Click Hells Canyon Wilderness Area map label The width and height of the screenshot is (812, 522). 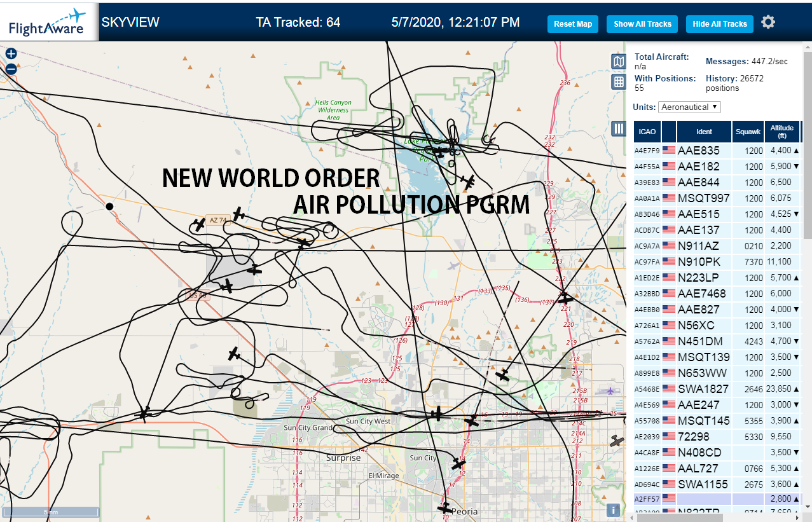[333, 110]
